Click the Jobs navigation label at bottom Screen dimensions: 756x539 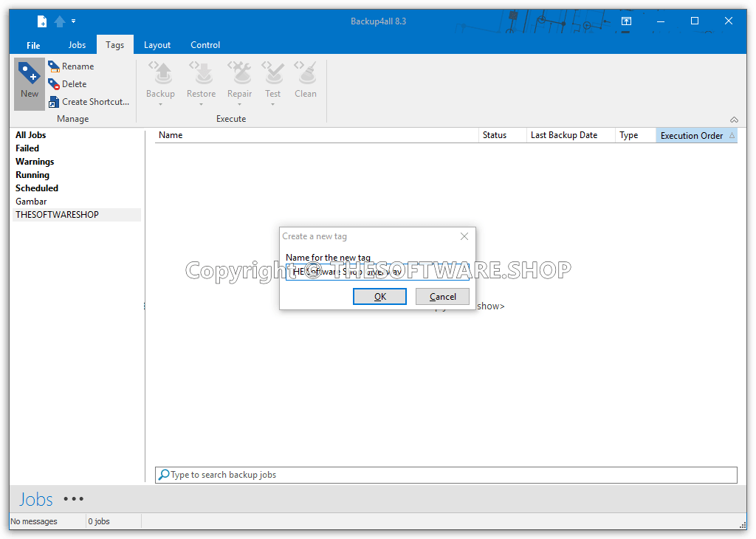[35, 499]
